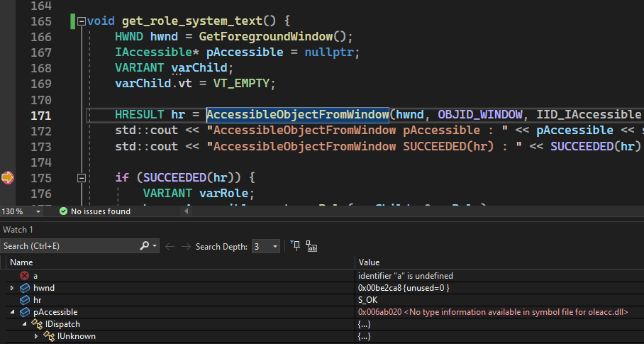Focus the Search (Ctrl+E) watch field
Image resolution: width=644 pixels, height=344 pixels.
click(70, 246)
